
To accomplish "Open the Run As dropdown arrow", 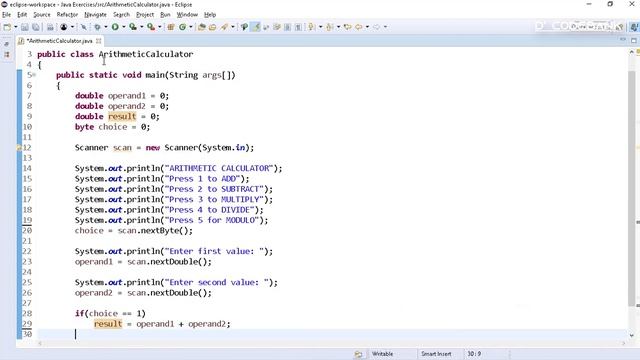I will (x=123, y=27).
